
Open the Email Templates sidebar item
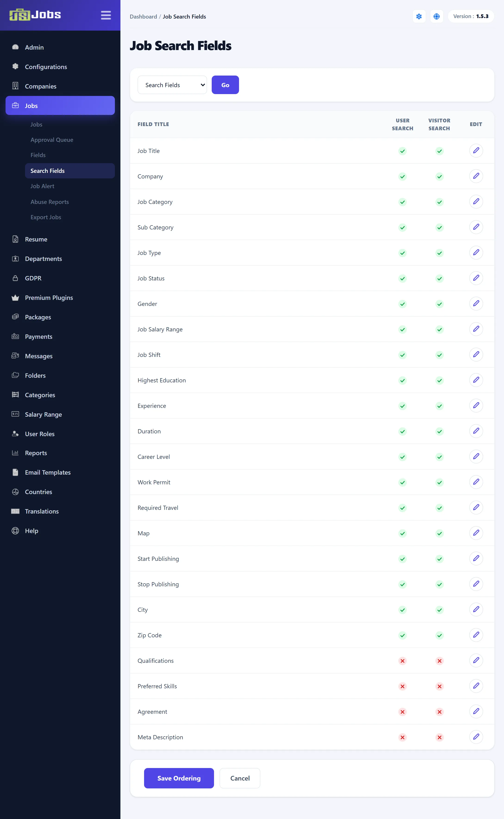[x=60, y=472]
